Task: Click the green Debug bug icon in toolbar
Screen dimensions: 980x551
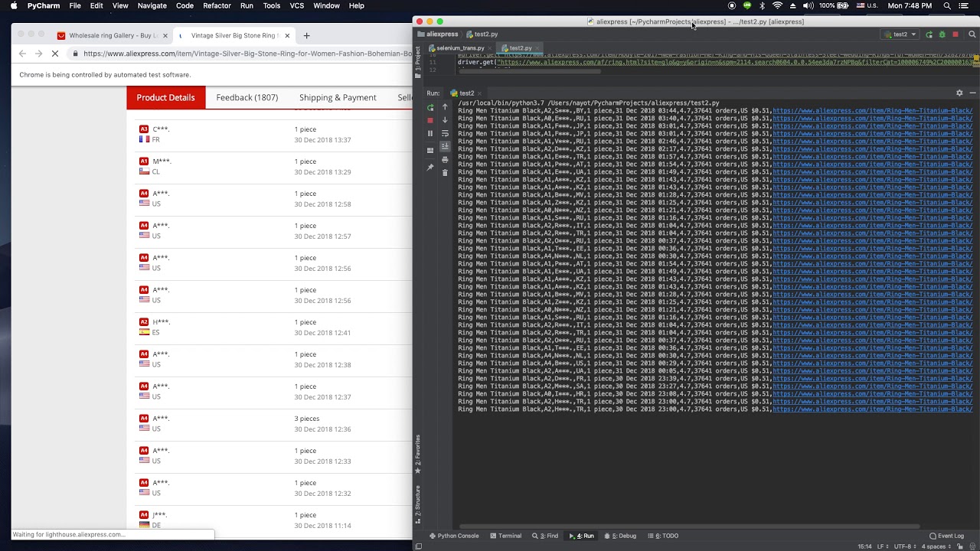Action: click(942, 34)
